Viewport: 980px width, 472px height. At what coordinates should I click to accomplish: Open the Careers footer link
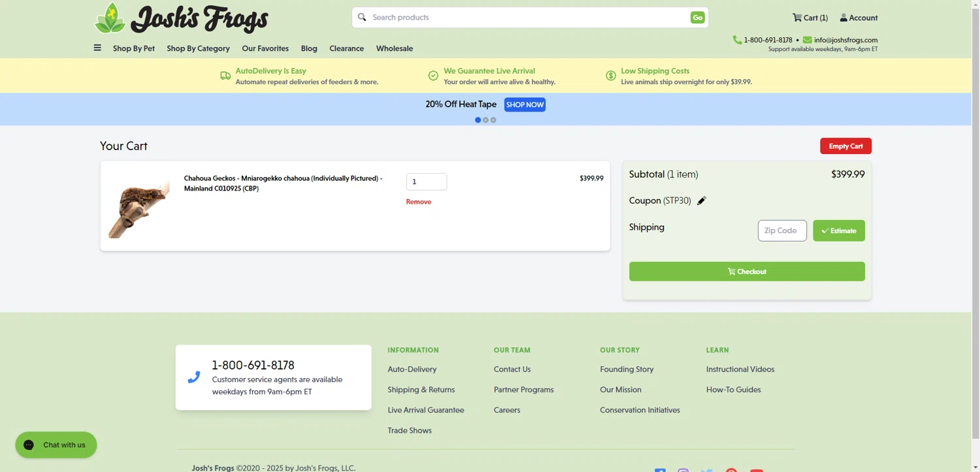(507, 410)
